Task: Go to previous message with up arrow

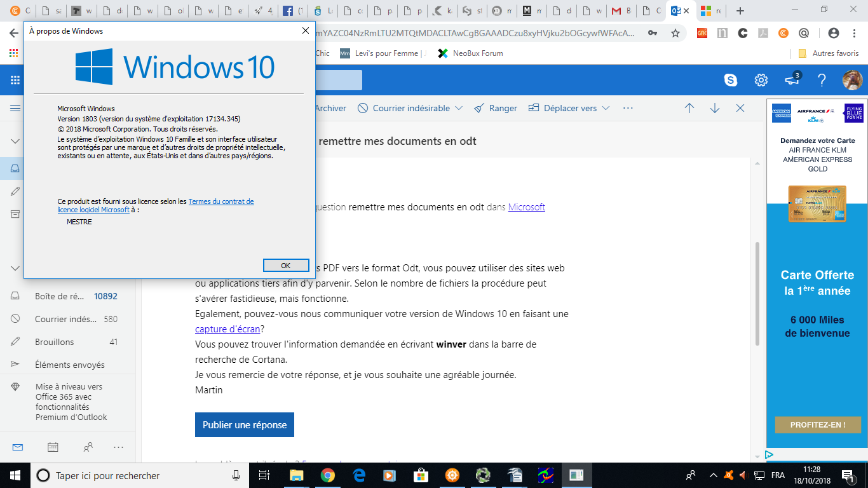Action: (689, 109)
